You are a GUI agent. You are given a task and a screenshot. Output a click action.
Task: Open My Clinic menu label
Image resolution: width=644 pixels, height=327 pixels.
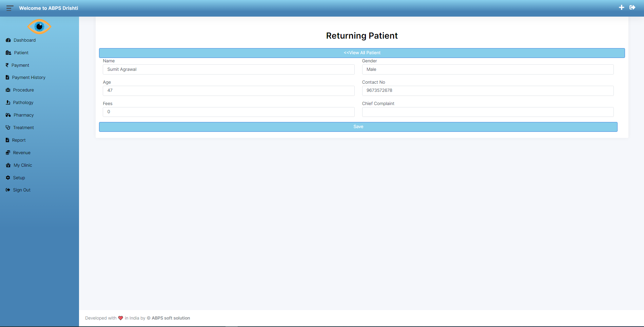23,165
